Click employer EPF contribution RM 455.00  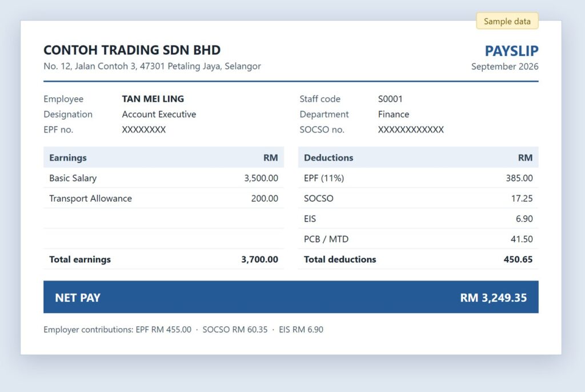163,330
